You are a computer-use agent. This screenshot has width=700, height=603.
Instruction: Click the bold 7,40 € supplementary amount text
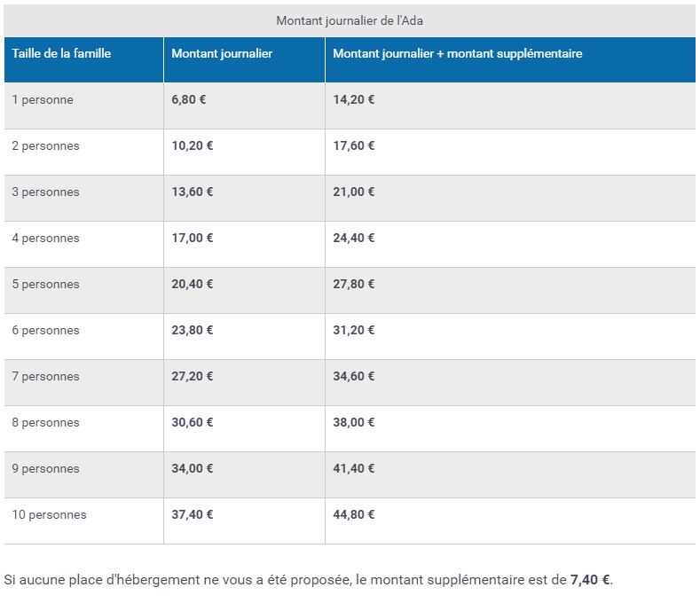click(x=590, y=580)
